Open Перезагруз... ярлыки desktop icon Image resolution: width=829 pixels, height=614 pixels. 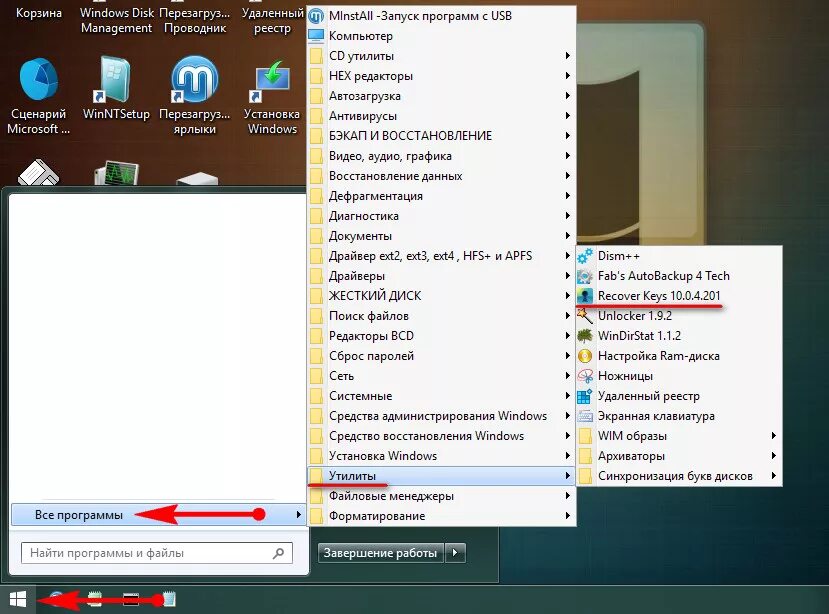(x=195, y=79)
